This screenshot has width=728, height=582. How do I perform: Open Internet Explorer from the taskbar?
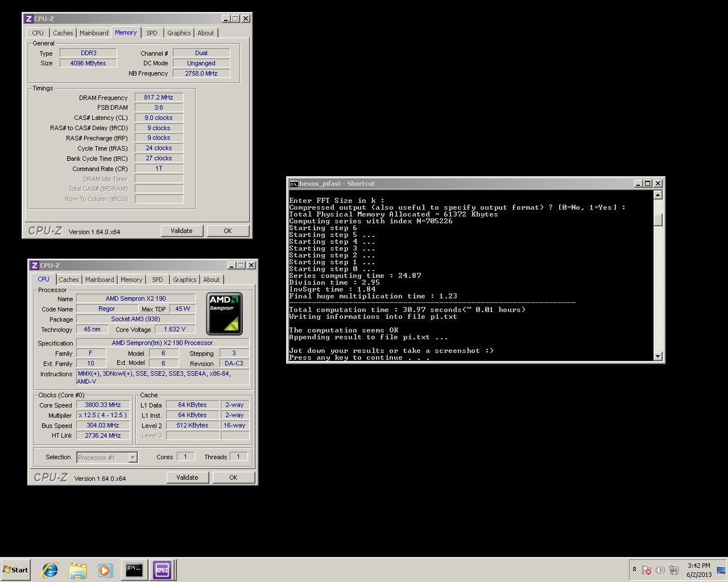(x=50, y=569)
